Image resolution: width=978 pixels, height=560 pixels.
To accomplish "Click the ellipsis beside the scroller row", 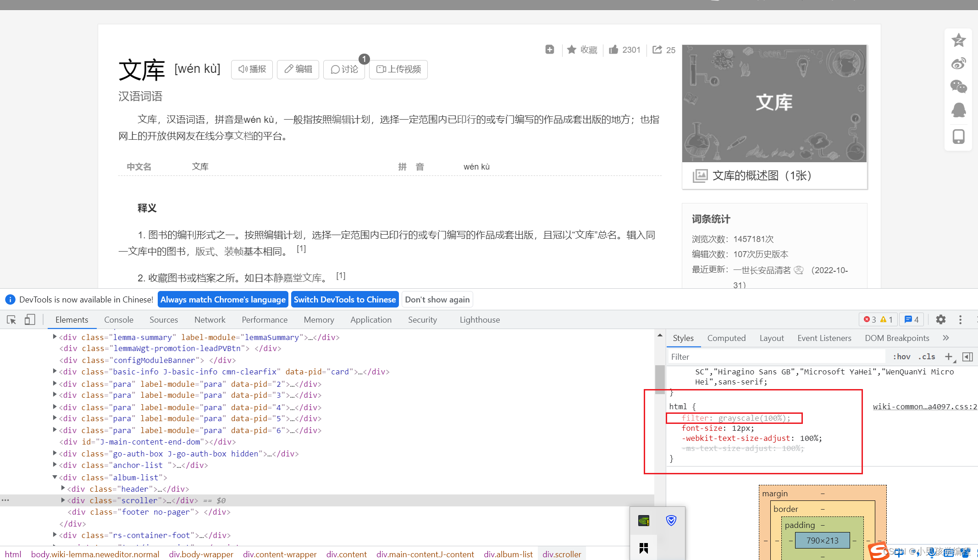I will (x=6, y=500).
